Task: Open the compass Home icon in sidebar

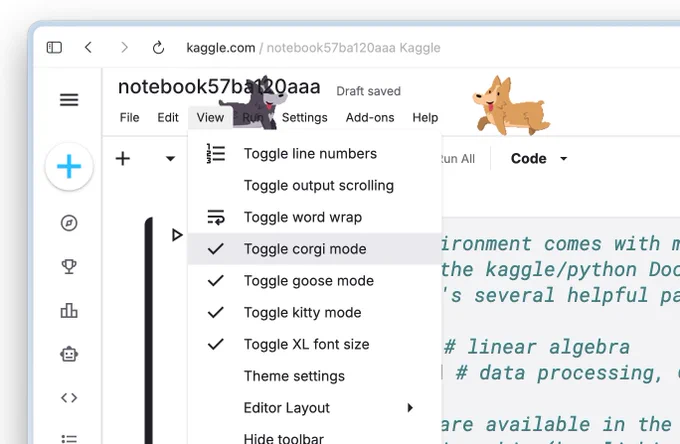Action: (x=69, y=223)
